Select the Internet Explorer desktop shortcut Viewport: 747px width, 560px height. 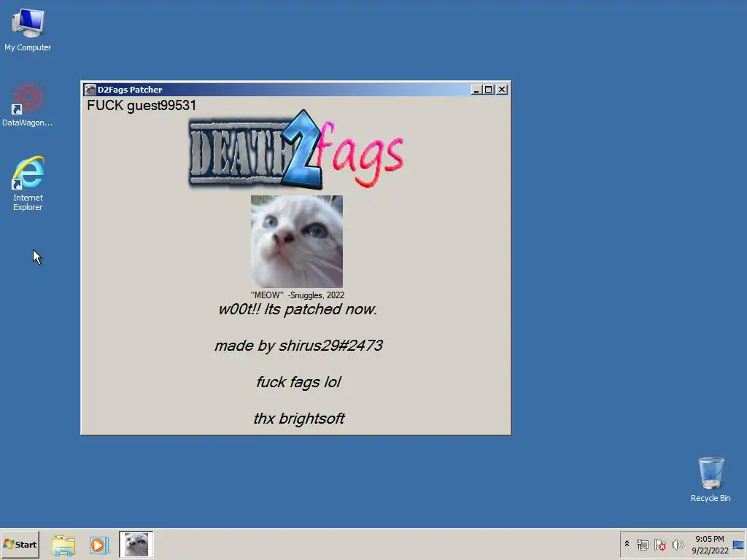click(x=28, y=183)
